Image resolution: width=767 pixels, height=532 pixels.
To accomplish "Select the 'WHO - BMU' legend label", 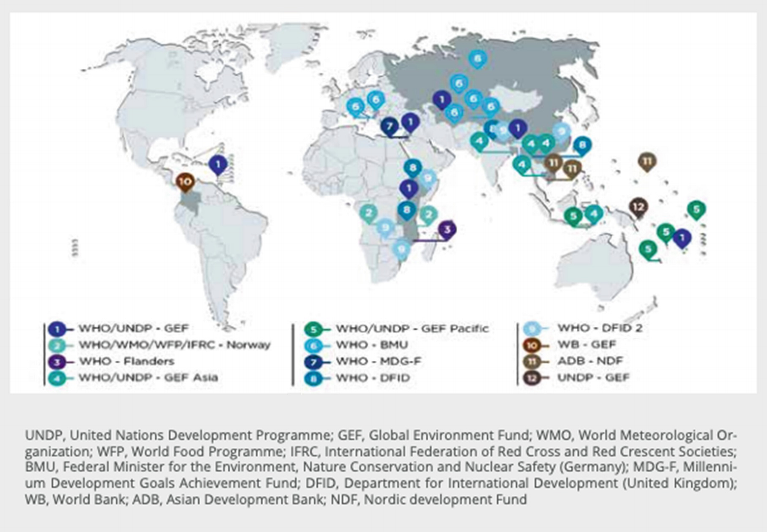I will (372, 345).
